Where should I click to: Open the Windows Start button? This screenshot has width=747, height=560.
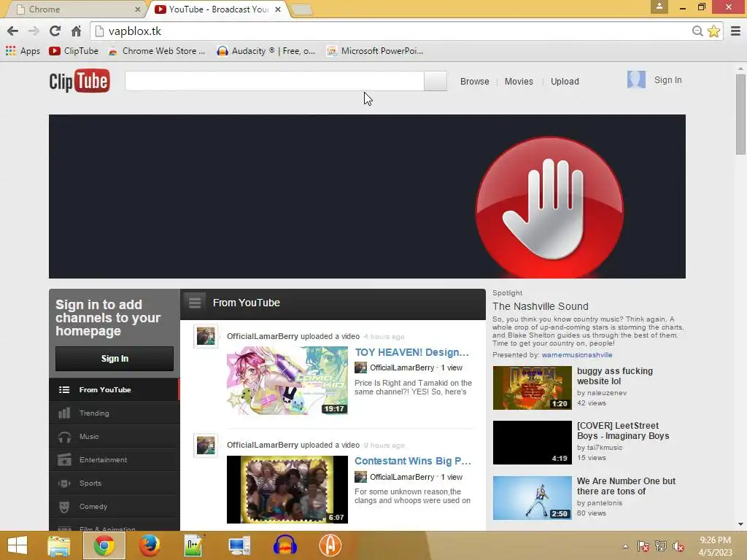click(18, 545)
